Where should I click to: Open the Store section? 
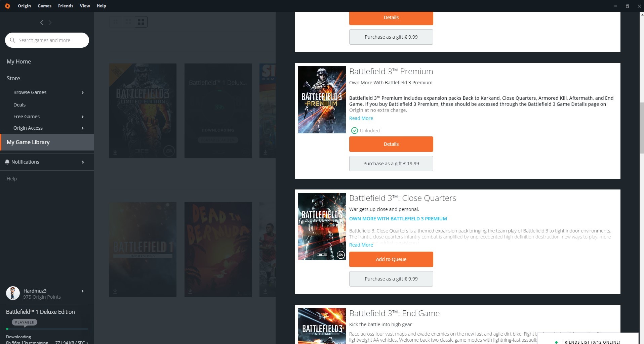pyautogui.click(x=13, y=78)
